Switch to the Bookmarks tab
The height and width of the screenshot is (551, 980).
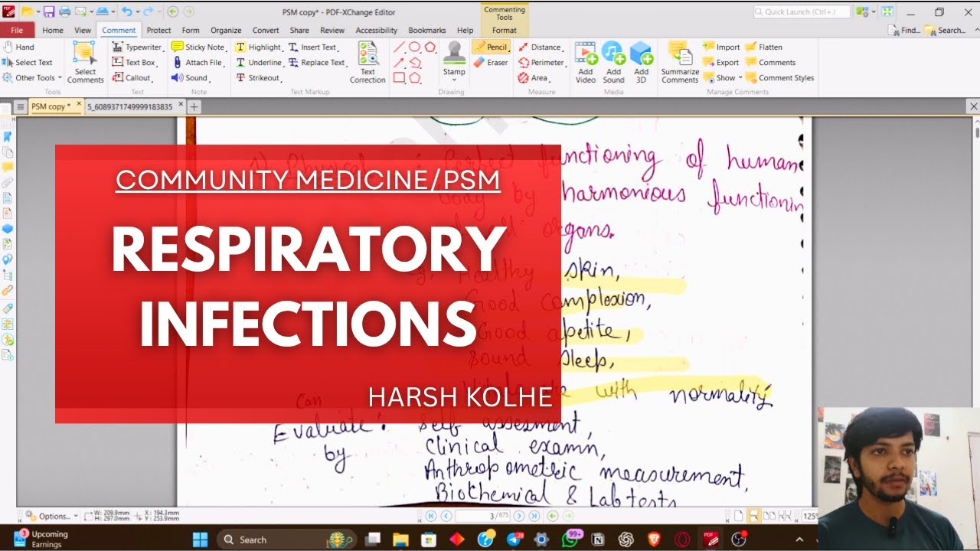click(427, 30)
